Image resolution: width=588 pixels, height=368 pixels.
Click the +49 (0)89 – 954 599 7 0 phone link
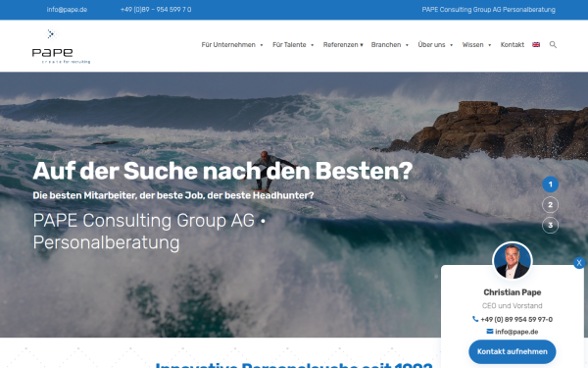(156, 10)
